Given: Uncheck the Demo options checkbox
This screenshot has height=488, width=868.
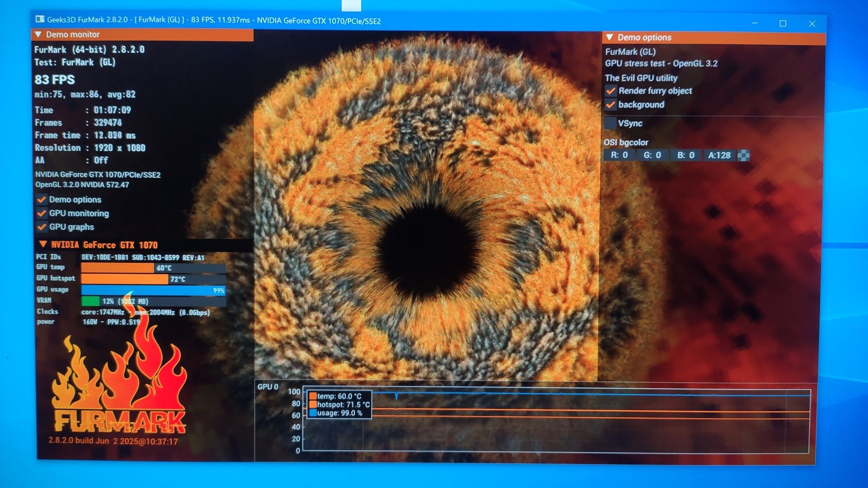Looking at the screenshot, I should coord(42,200).
